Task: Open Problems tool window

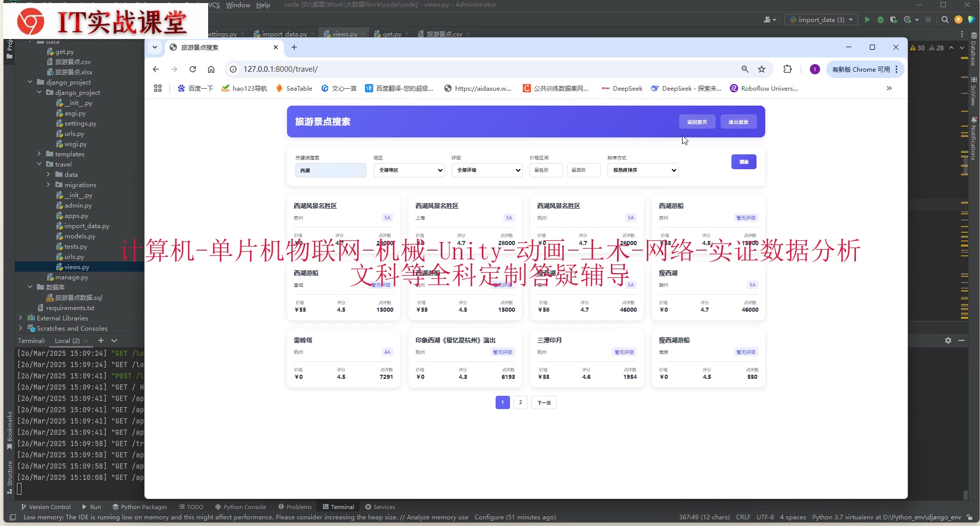Action: pos(295,507)
